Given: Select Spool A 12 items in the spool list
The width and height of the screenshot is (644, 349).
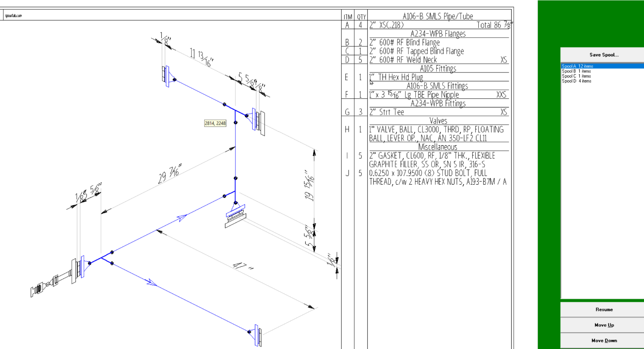Looking at the screenshot, I should point(581,66).
